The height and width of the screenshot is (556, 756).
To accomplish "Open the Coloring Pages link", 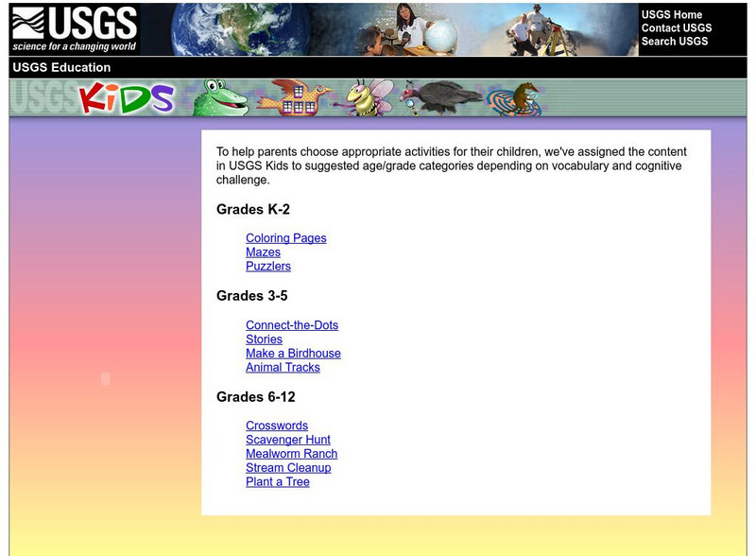I will 286,238.
